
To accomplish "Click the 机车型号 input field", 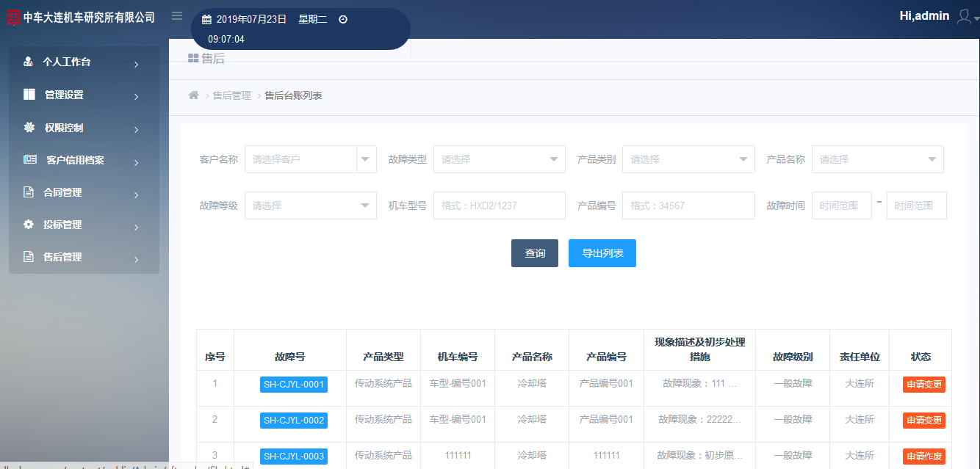I will [499, 206].
